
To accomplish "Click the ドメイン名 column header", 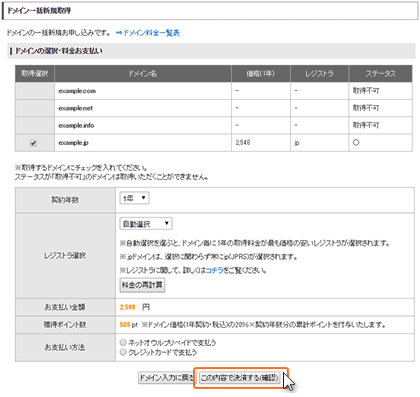I will [x=143, y=74].
